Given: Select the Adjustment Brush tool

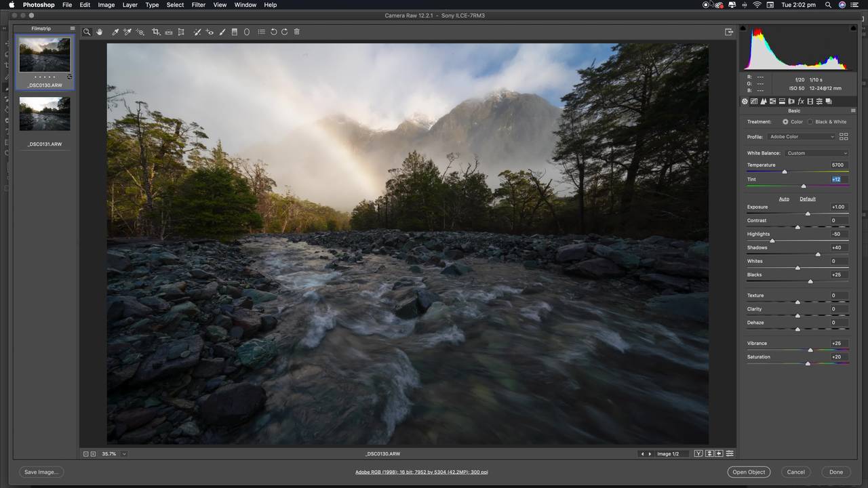Looking at the screenshot, I should [x=222, y=32].
